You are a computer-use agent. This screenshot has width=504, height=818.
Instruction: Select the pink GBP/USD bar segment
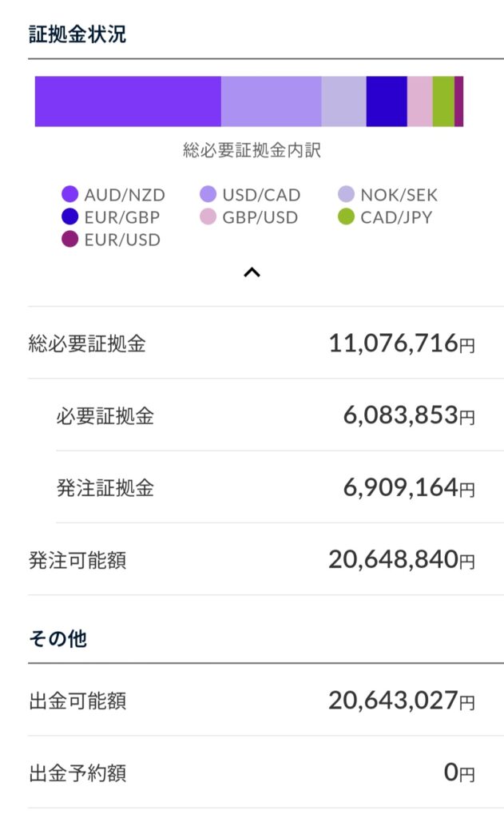click(x=420, y=101)
